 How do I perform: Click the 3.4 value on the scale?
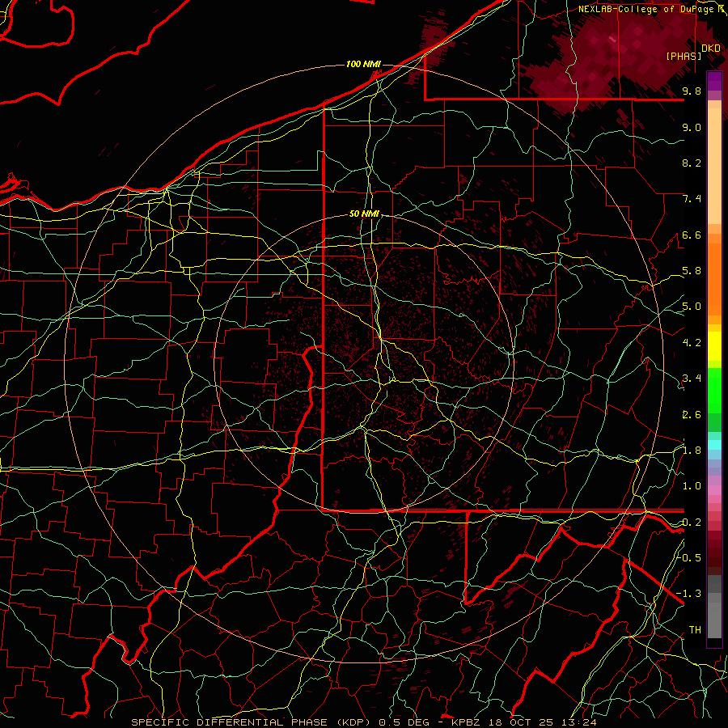692,379
